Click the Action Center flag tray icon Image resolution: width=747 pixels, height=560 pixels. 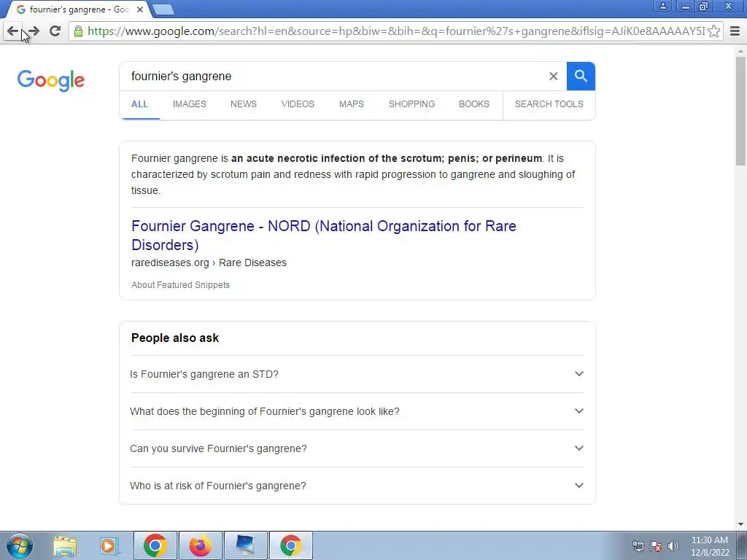tap(656, 546)
